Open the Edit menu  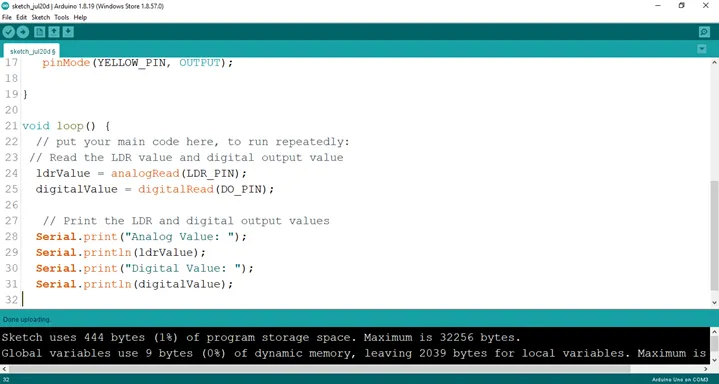click(x=22, y=17)
